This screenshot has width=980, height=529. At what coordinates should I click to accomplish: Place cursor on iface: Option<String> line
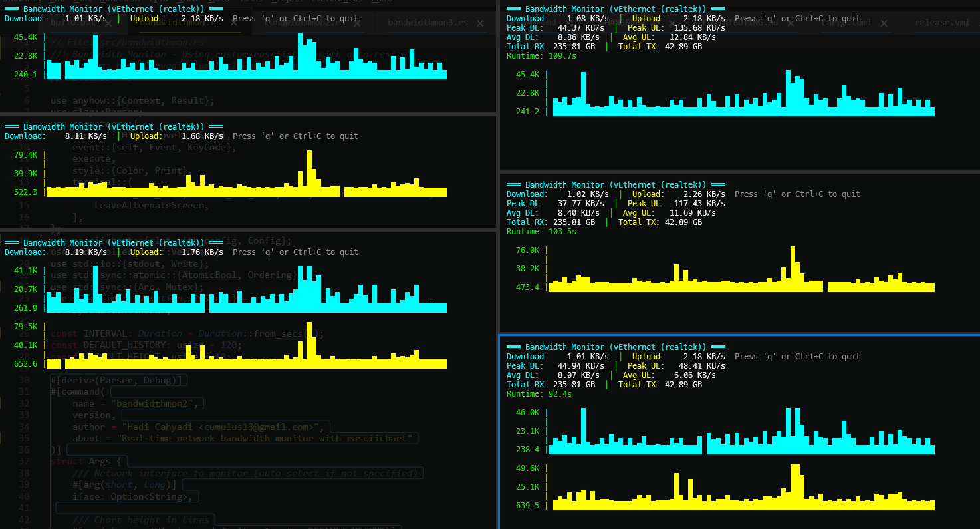point(133,496)
